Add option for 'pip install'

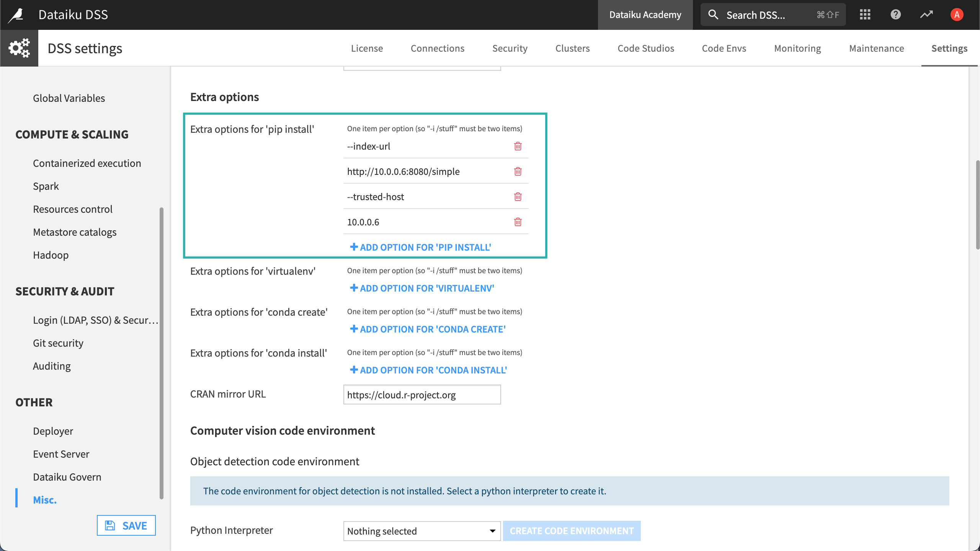pos(421,247)
